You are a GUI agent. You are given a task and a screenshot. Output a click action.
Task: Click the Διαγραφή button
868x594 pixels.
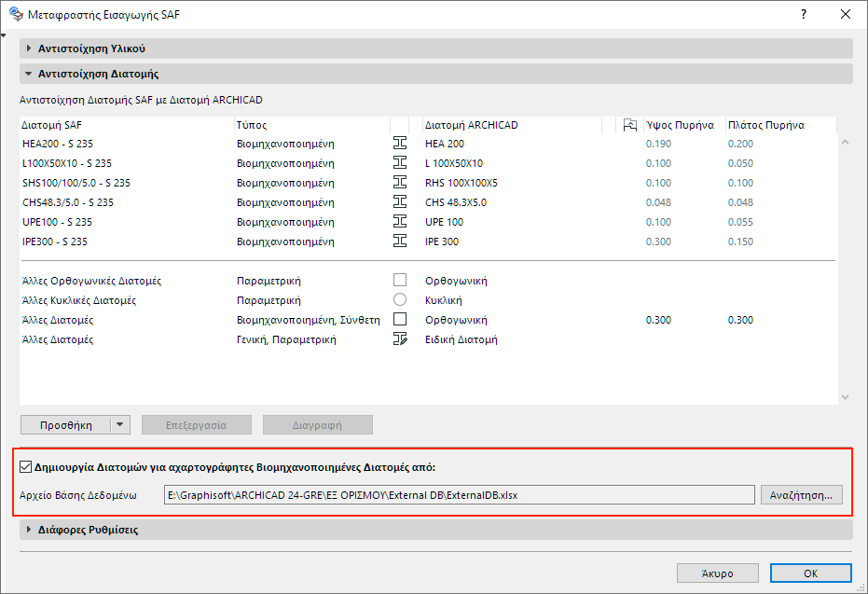(317, 425)
